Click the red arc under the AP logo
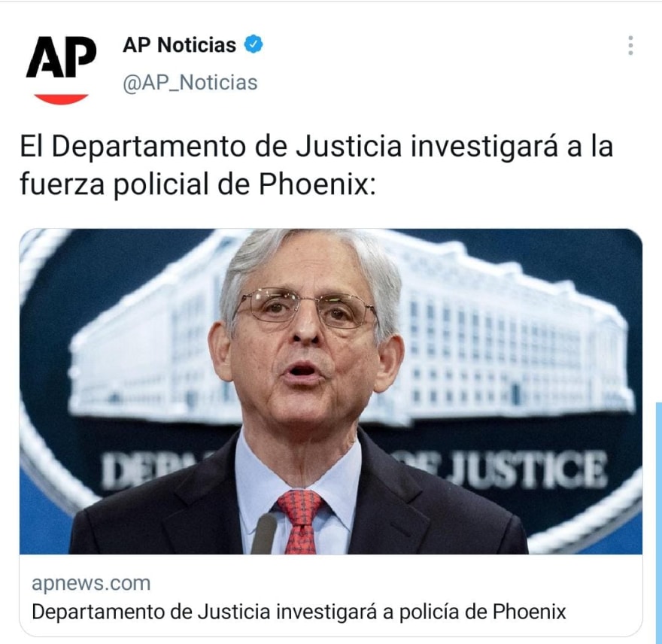Image resolution: width=662 pixels, height=644 pixels. pos(61,99)
